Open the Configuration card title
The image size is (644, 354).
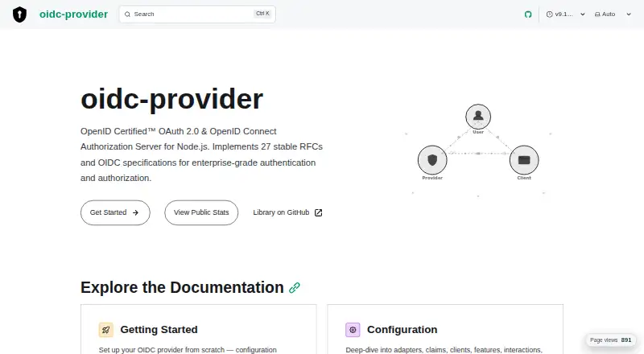point(402,330)
